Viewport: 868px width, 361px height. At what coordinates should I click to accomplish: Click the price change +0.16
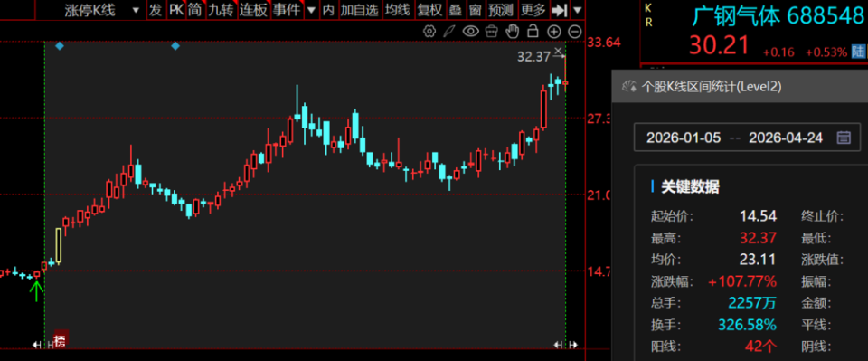coord(778,52)
